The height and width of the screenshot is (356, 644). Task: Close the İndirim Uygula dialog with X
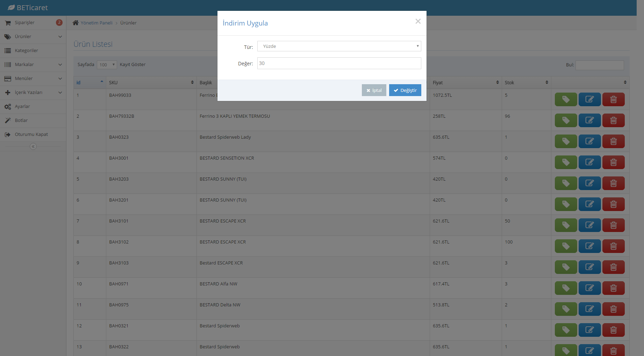pyautogui.click(x=418, y=21)
